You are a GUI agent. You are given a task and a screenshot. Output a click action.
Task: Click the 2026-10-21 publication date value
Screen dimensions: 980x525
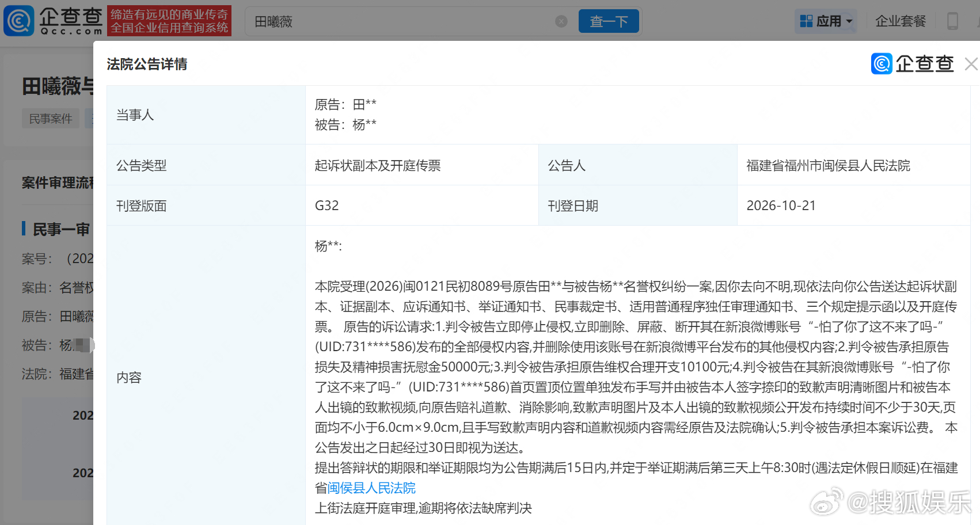tap(781, 206)
